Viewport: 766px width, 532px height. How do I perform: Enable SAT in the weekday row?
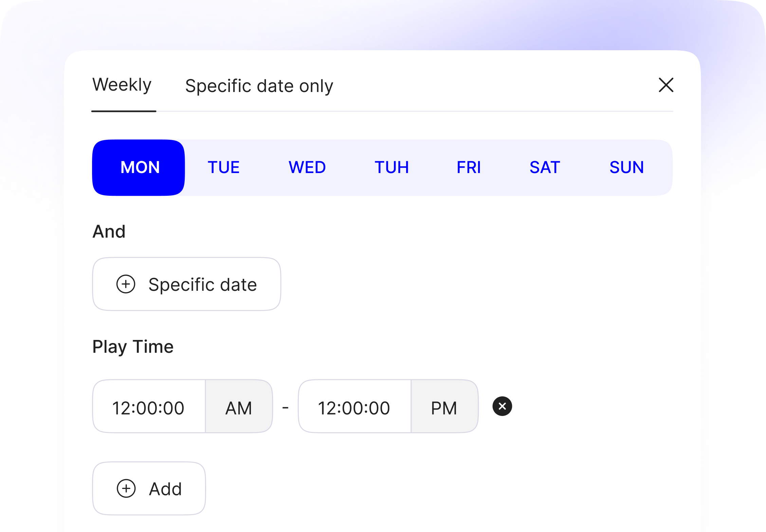pos(545,167)
